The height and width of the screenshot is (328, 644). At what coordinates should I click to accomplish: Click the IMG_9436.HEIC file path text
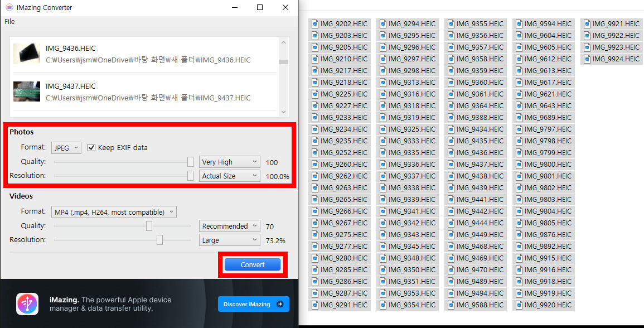click(x=148, y=60)
